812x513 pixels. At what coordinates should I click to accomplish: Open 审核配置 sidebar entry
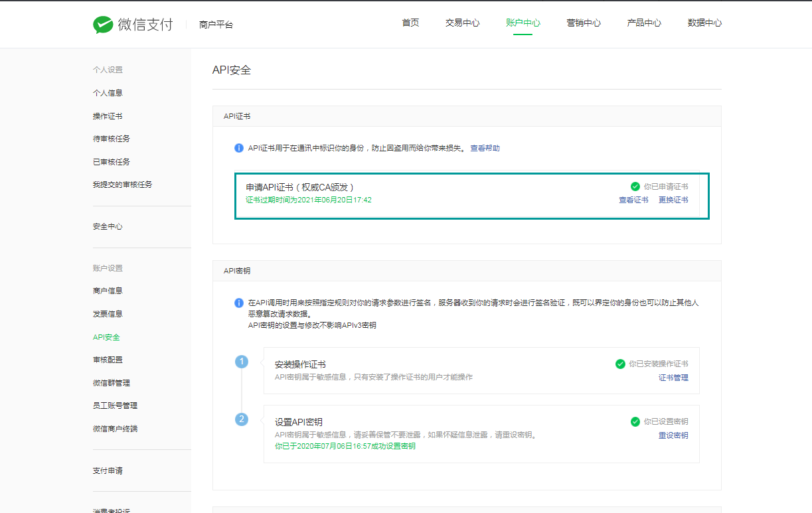click(x=108, y=360)
